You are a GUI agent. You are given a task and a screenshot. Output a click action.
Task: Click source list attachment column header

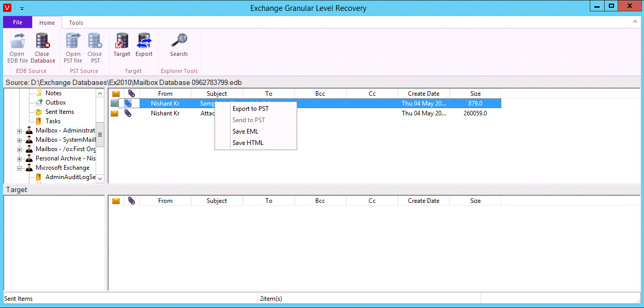tap(132, 94)
